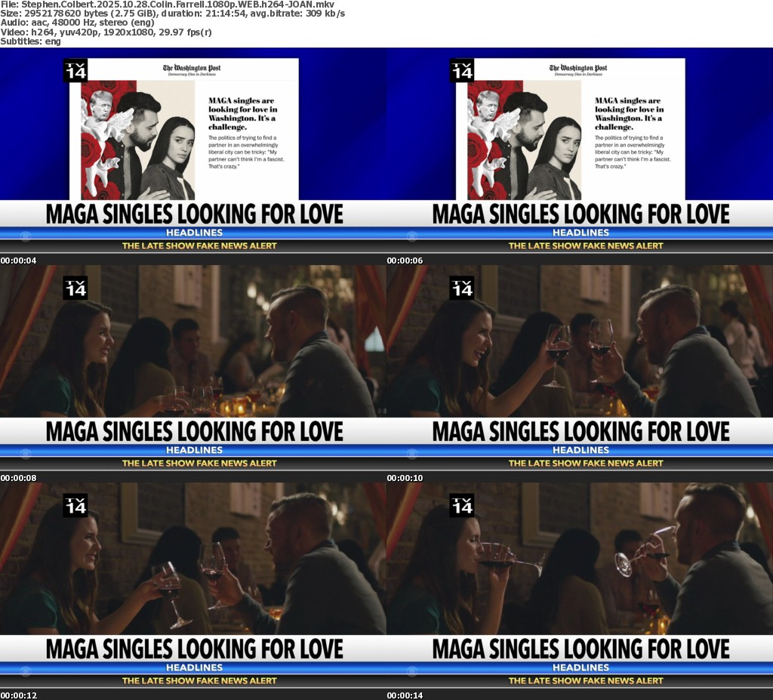Click the TV-14 rating badge in the 00:00:06 frame
Screen dimensions: 773x700
click(x=462, y=71)
